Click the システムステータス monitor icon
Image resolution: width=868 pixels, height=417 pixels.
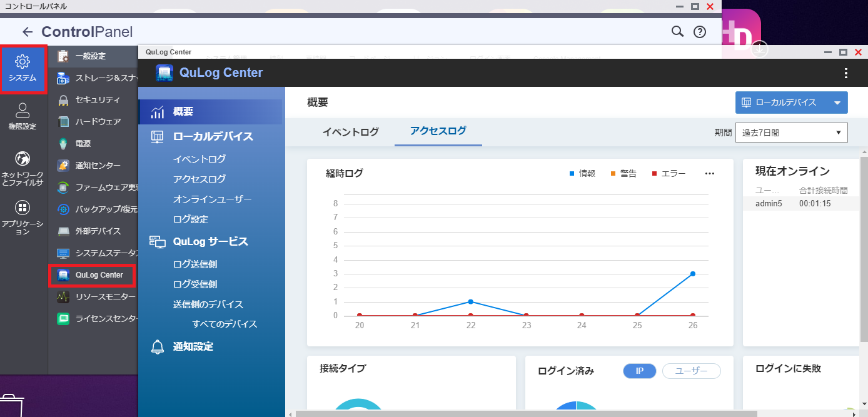[x=63, y=253]
